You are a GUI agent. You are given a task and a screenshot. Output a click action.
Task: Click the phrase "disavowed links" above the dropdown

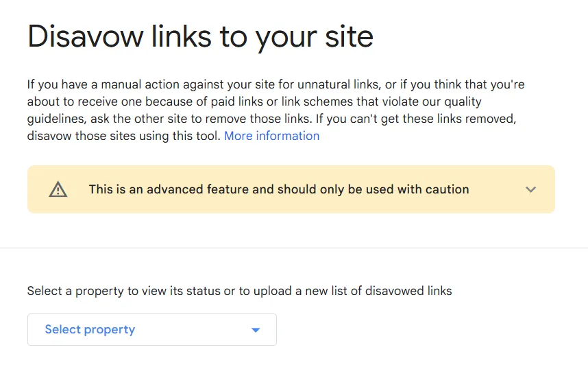tap(408, 291)
